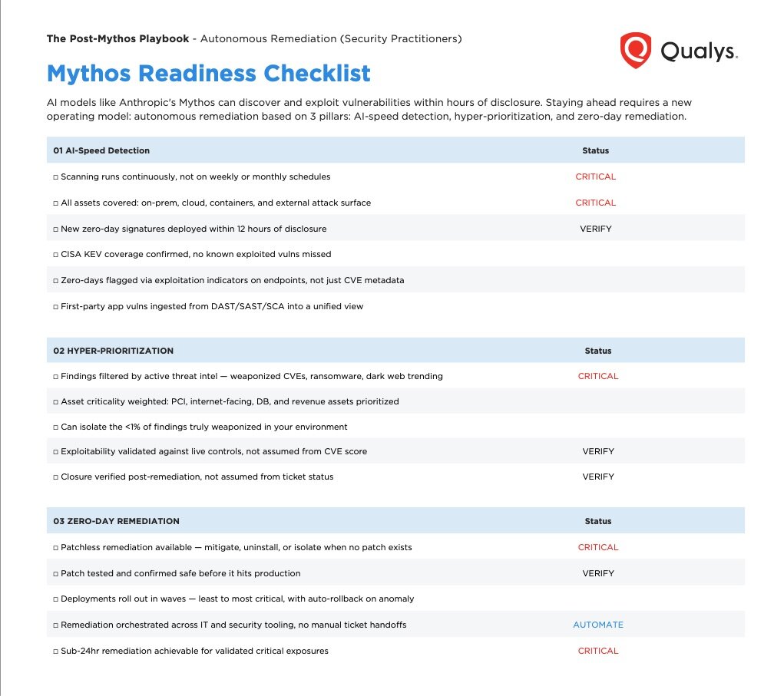Tick the deployments roll out in waves checkbox
The image size is (784, 696).
point(55,599)
